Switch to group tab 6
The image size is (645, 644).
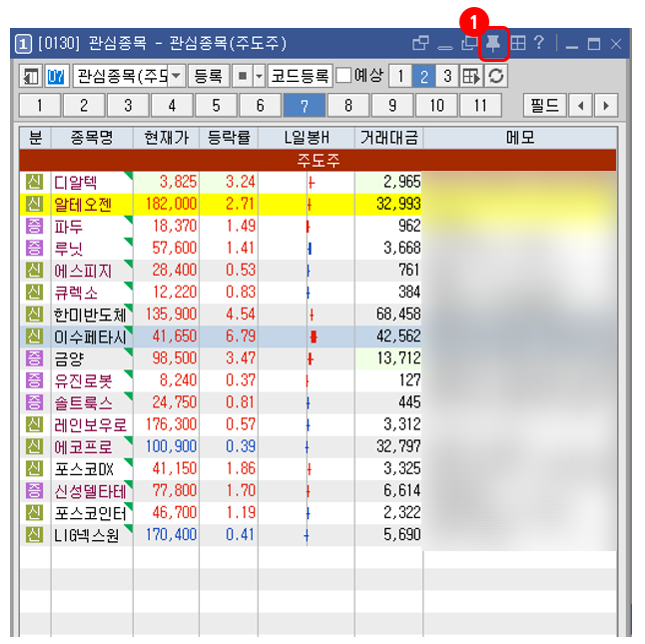260,105
